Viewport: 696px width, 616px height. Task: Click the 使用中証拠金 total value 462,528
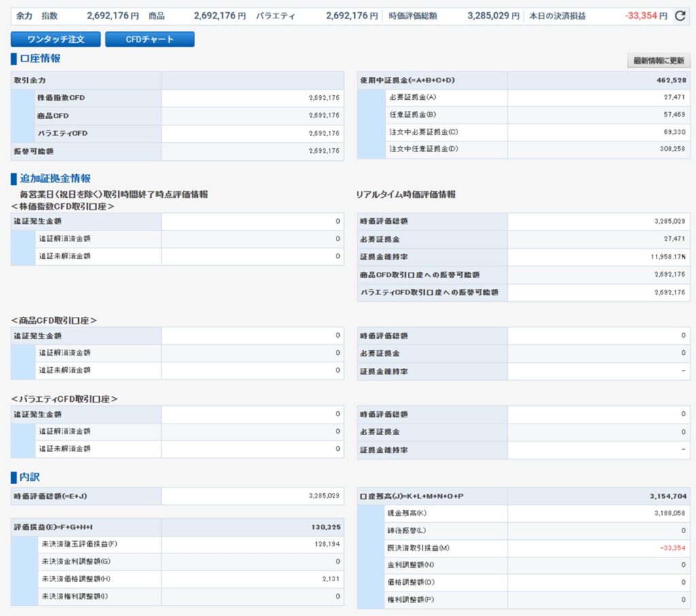[669, 80]
